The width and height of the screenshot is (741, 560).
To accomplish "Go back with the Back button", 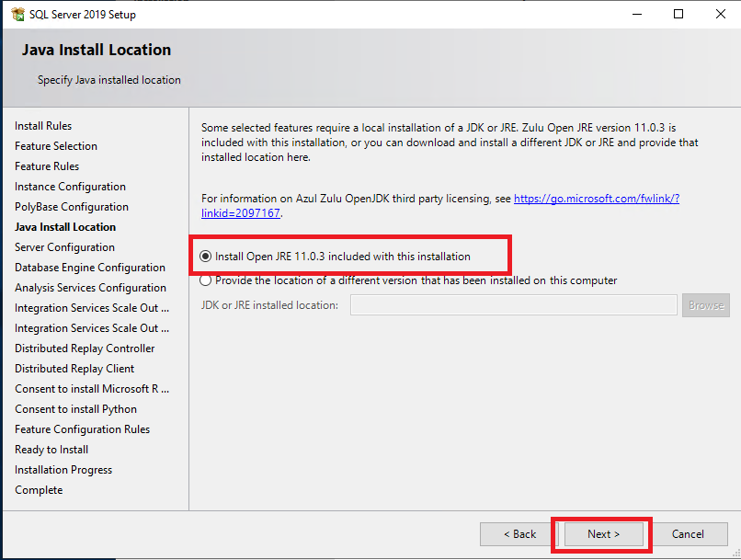I will coord(519,534).
